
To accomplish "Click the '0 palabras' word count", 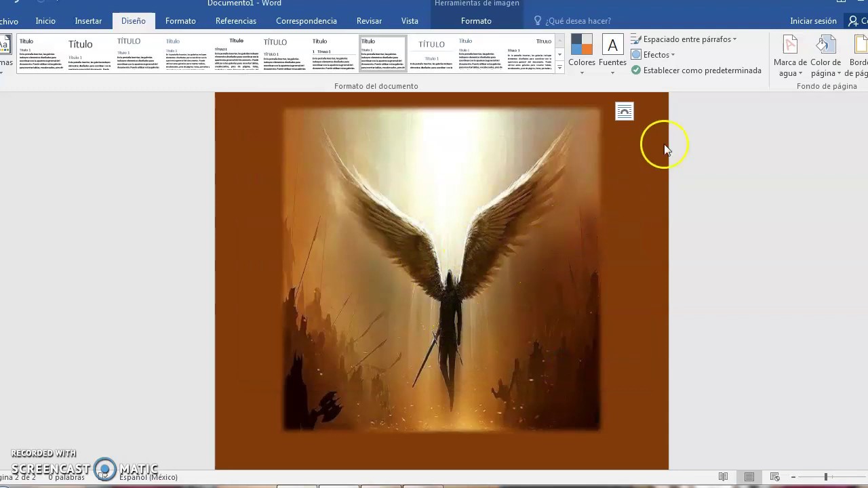I will (x=66, y=477).
